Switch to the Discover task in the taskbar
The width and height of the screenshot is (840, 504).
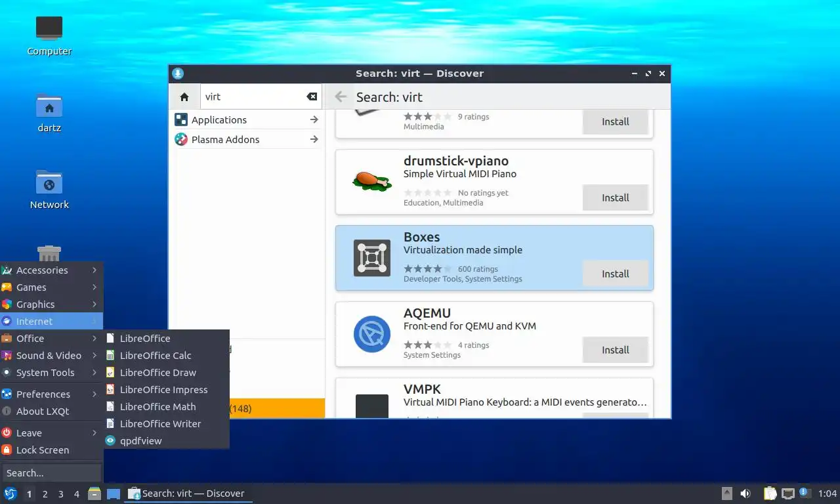(188, 493)
